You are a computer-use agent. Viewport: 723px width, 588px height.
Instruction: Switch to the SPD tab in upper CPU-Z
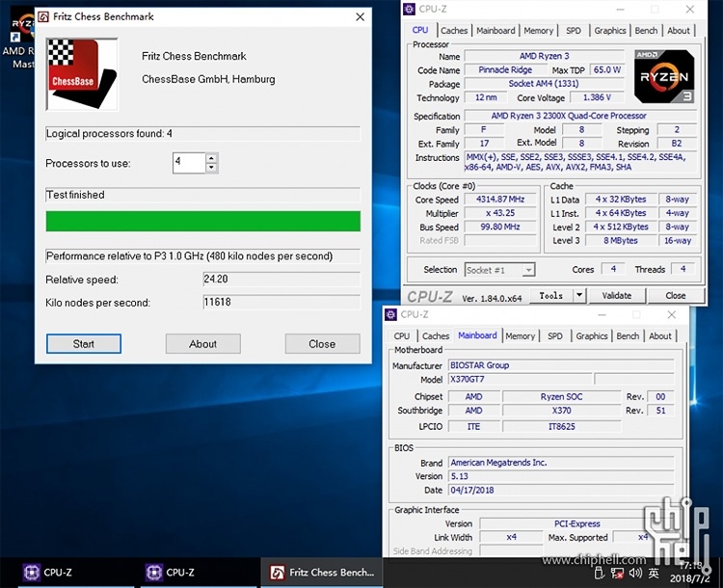(x=574, y=31)
